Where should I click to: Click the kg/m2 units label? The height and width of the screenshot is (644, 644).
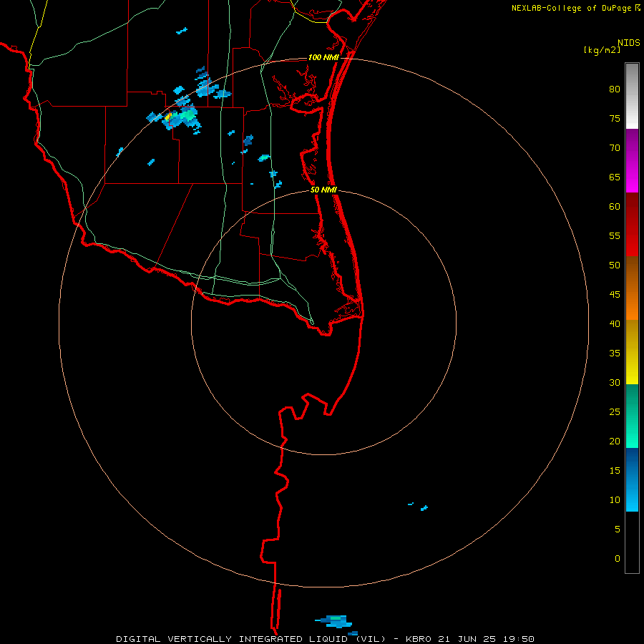pos(602,50)
